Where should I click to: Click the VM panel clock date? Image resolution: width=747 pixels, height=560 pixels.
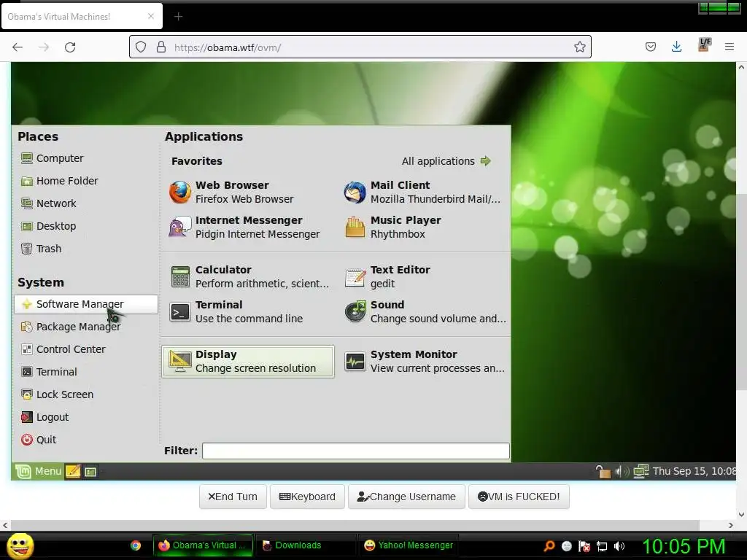[x=694, y=471]
